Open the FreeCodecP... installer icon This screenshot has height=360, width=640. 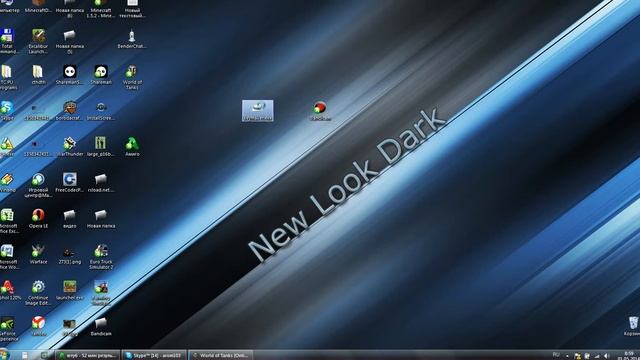(70, 182)
